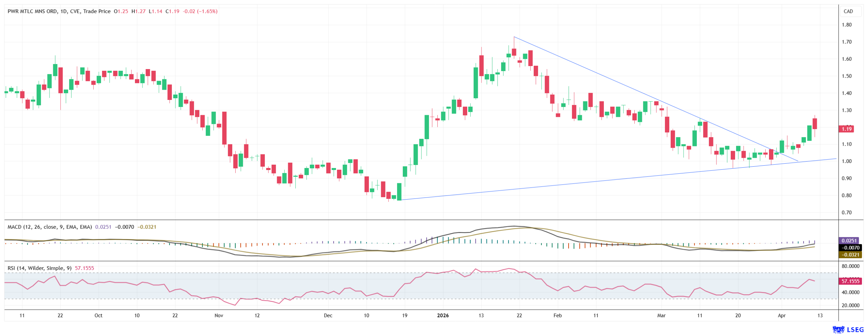Click the 2026 year label on time axis
868x334 pixels.
[442, 315]
